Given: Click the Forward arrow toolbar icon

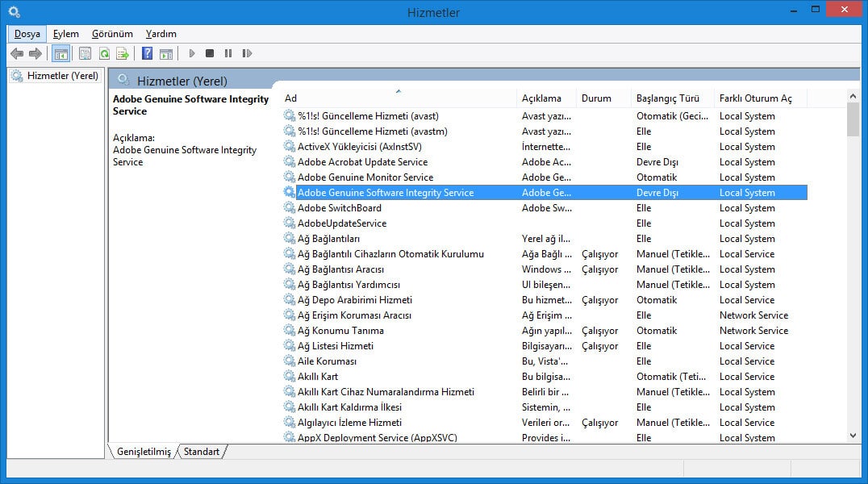Looking at the screenshot, I should [x=35, y=54].
